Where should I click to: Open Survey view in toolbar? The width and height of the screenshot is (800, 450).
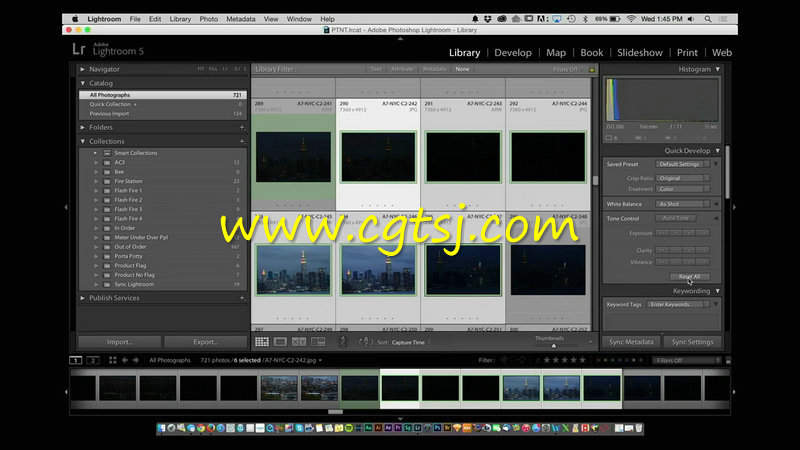click(x=318, y=342)
